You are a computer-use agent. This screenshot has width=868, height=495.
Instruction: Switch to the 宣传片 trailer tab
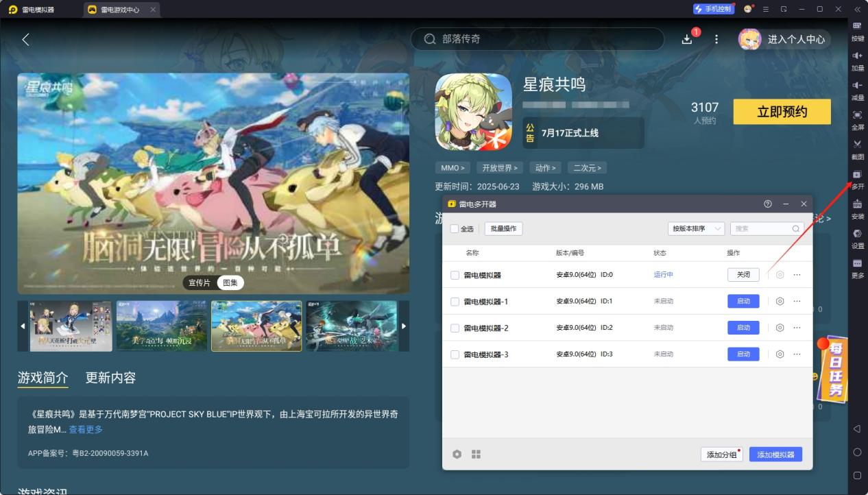click(200, 282)
